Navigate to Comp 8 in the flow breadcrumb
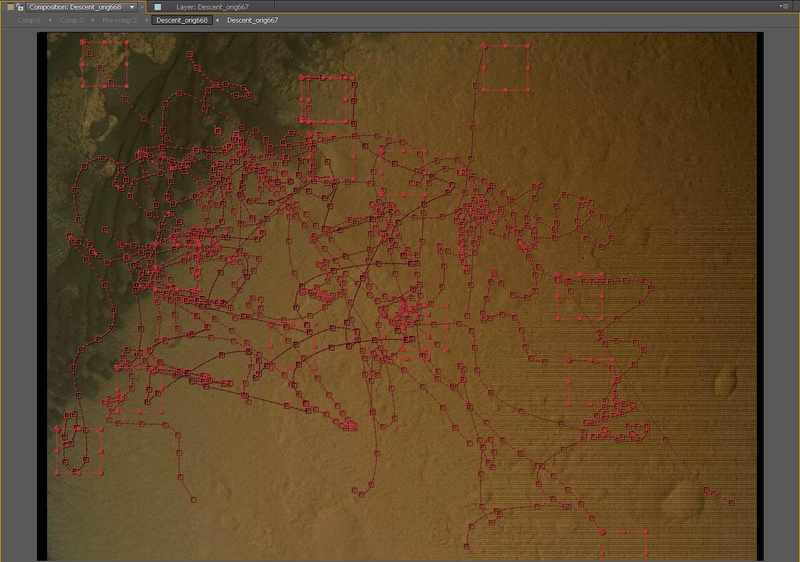 click(29, 20)
